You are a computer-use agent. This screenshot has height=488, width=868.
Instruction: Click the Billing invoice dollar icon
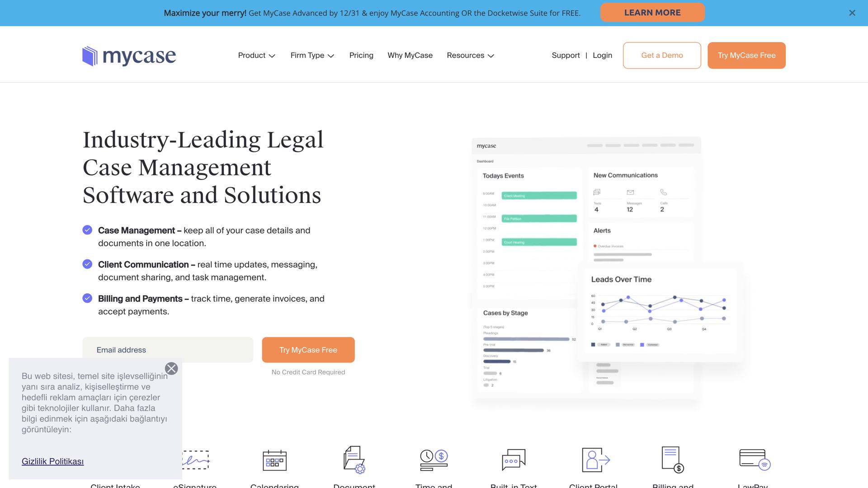672,460
